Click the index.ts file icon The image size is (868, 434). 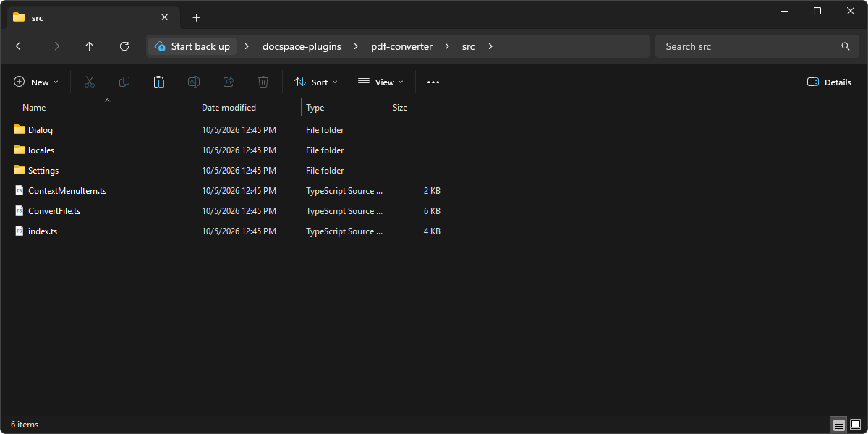[x=20, y=231]
